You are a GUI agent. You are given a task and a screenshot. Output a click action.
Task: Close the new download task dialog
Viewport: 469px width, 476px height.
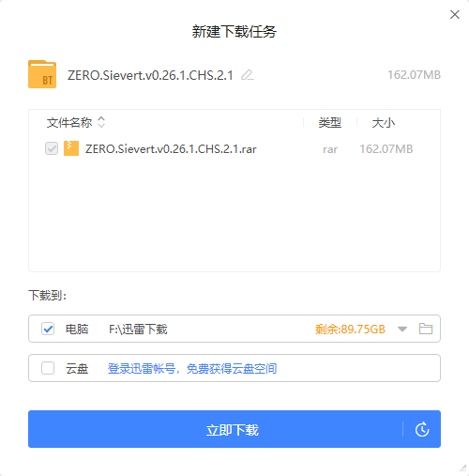455,14
